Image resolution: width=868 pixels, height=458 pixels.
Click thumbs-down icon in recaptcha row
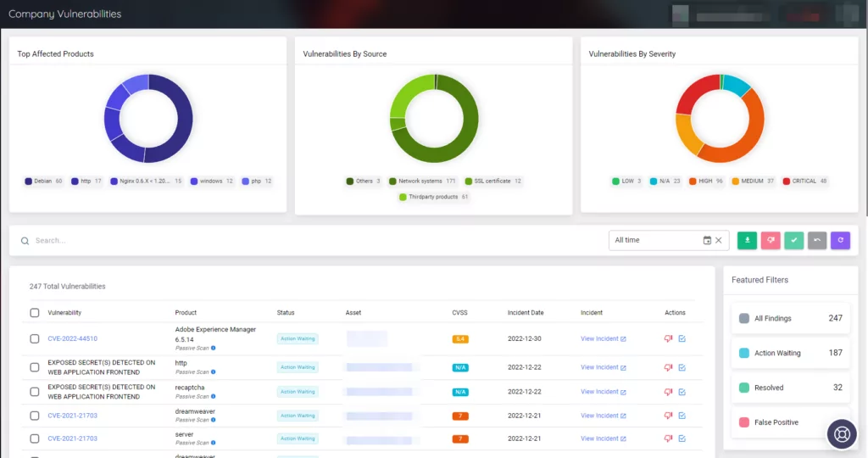click(x=668, y=392)
